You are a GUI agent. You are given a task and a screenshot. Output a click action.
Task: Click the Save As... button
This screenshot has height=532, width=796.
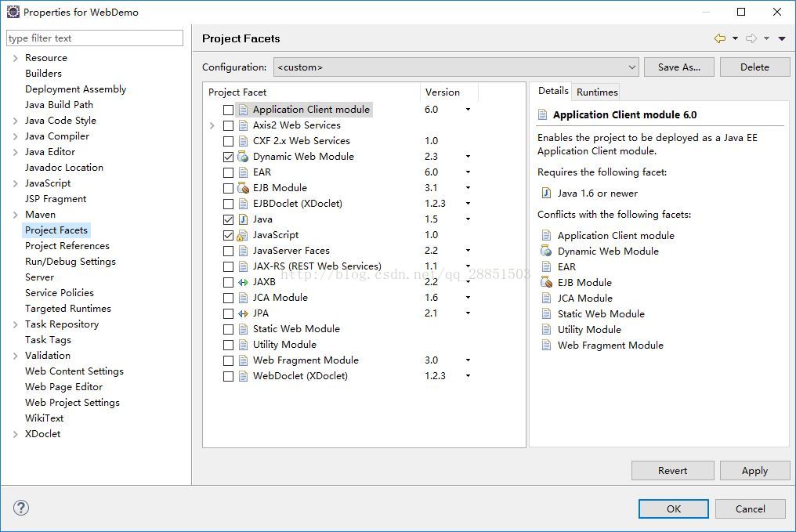(x=678, y=67)
